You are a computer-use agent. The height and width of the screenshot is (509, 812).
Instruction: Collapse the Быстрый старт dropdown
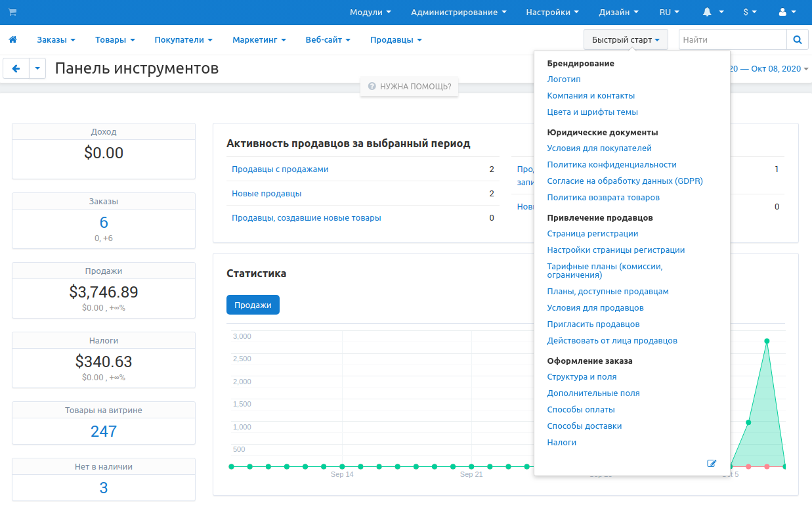coord(625,40)
